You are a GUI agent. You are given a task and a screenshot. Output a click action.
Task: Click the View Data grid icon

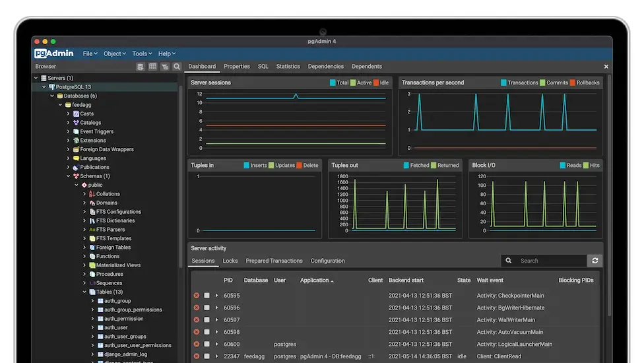(152, 67)
